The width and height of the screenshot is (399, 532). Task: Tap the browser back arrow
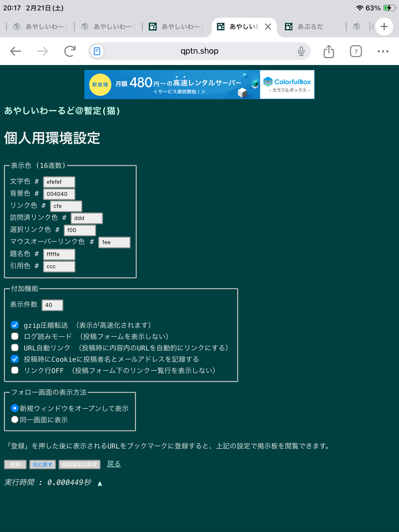[16, 51]
